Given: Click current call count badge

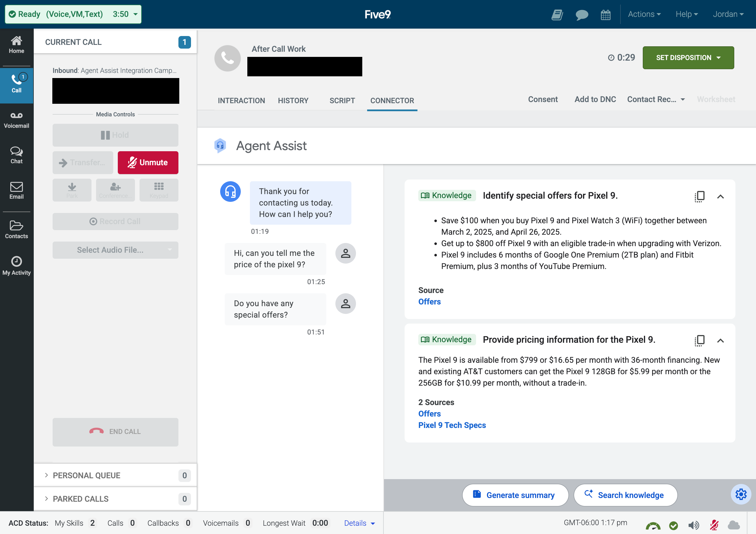Looking at the screenshot, I should coord(184,42).
